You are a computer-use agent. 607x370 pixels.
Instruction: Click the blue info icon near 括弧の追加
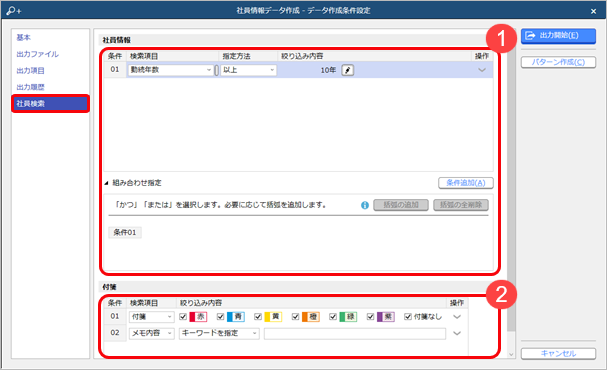point(365,205)
